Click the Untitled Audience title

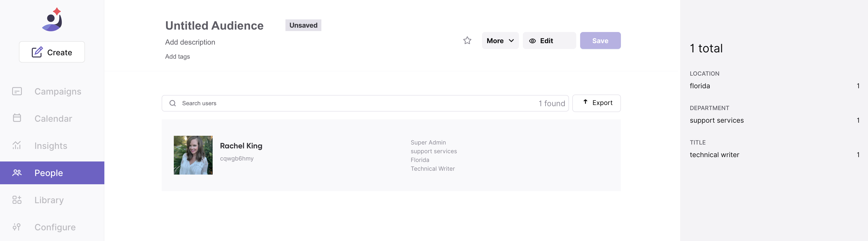click(x=214, y=26)
